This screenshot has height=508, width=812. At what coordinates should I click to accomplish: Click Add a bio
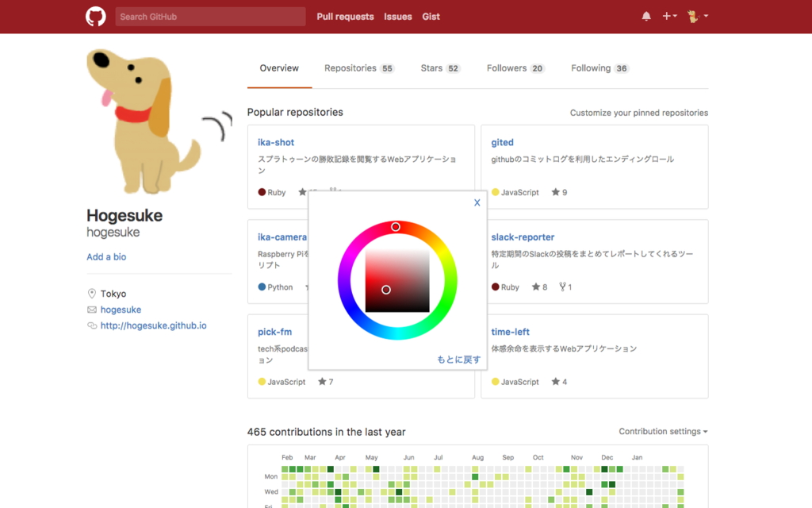click(106, 257)
